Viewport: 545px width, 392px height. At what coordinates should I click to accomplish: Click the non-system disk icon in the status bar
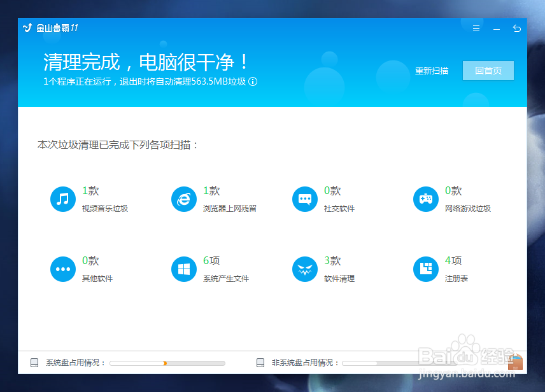[x=260, y=363]
